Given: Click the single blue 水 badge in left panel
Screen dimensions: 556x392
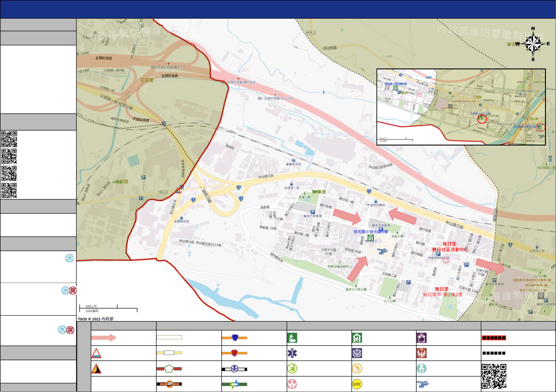Looking at the screenshot, I should tap(69, 258).
